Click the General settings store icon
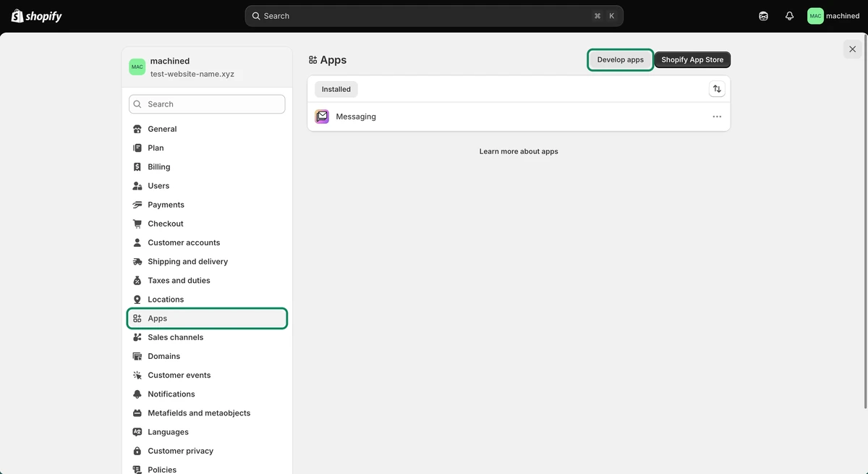Image resolution: width=868 pixels, height=474 pixels. coord(137,129)
